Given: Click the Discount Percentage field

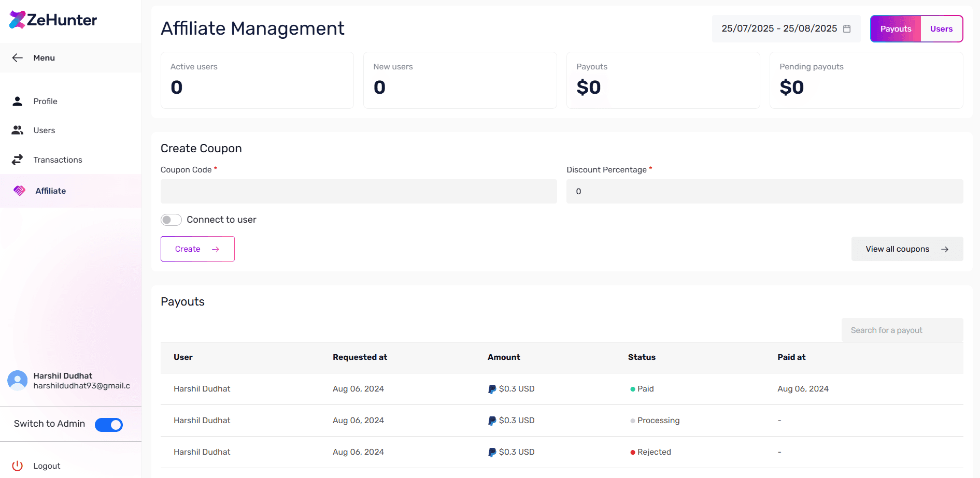Looking at the screenshot, I should (764, 192).
